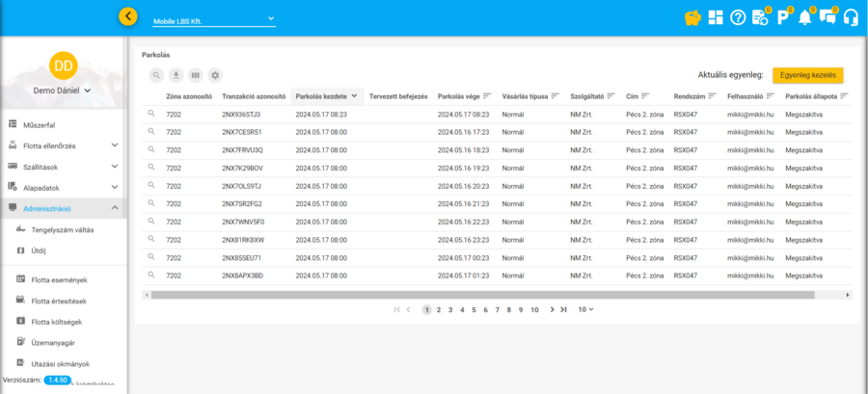This screenshot has width=868, height=394.
Task: Click the parking P icon in header
Action: 782,17
